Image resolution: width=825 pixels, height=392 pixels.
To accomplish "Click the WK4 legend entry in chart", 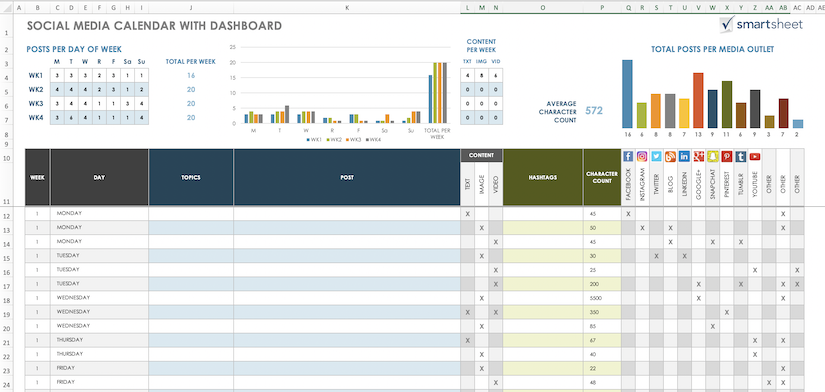I will (x=373, y=139).
